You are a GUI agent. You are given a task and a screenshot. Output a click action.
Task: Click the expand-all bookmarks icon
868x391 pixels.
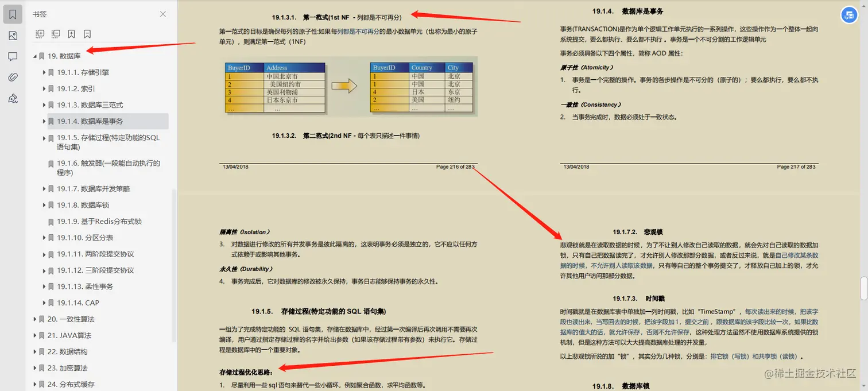(x=40, y=34)
